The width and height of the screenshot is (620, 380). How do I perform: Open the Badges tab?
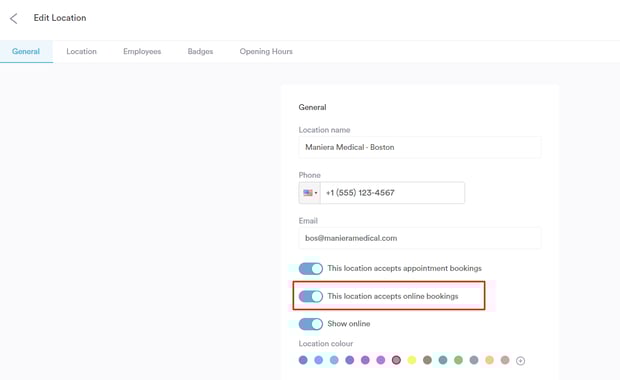[200, 51]
